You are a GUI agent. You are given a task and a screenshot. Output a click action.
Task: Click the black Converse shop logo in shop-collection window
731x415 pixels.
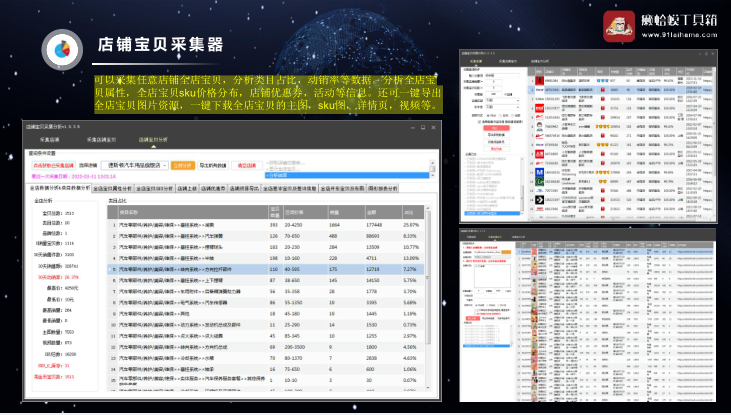click(x=539, y=200)
